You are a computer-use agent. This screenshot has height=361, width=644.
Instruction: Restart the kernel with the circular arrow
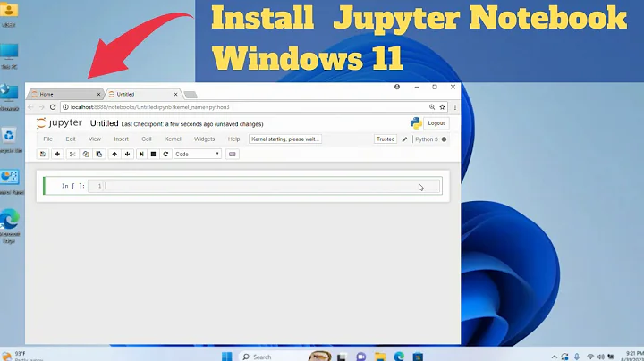(x=165, y=155)
